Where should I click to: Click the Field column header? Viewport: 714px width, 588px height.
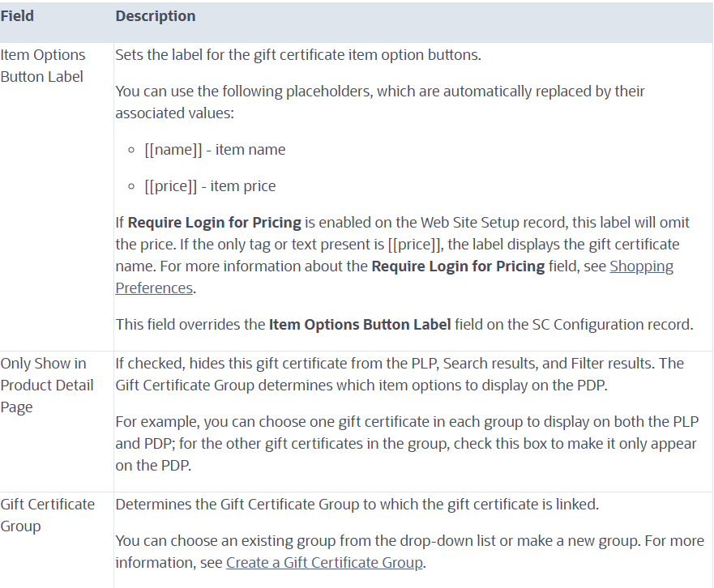click(x=17, y=16)
